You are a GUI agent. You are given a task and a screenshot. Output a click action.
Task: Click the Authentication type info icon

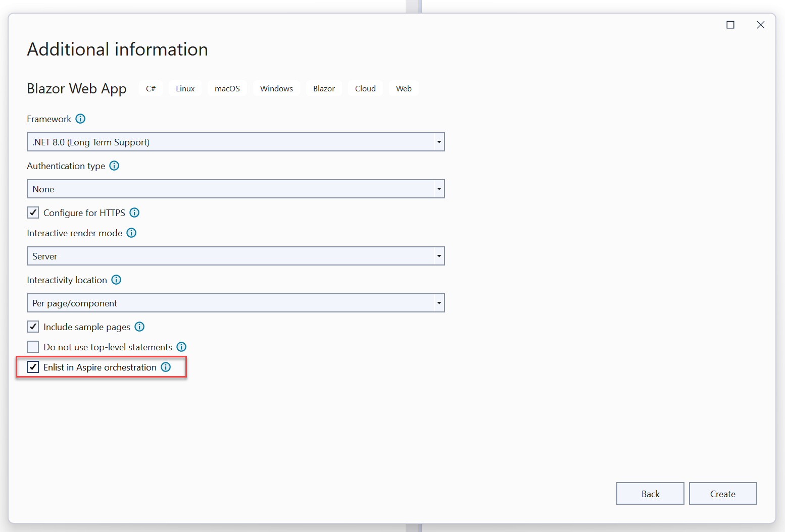coord(114,166)
